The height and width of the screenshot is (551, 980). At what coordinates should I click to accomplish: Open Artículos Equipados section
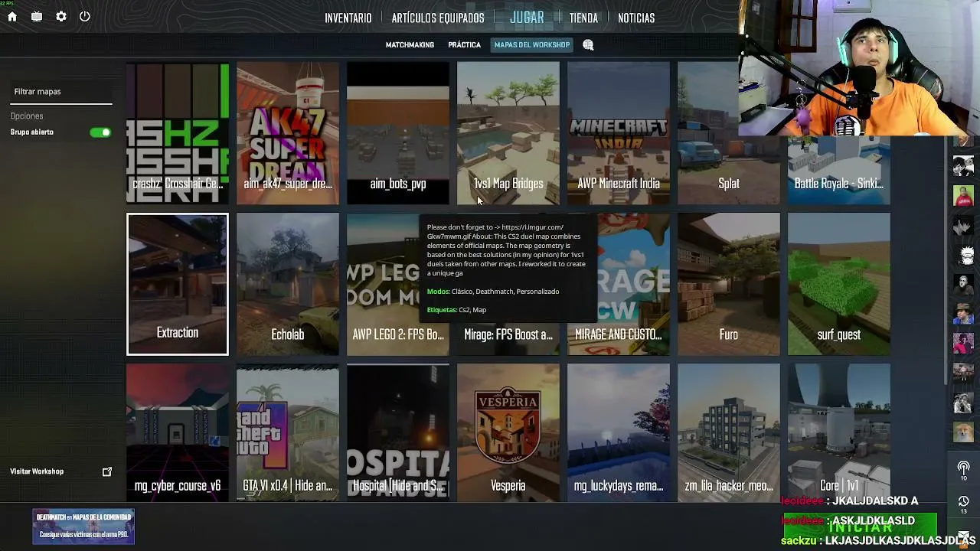[x=438, y=18]
